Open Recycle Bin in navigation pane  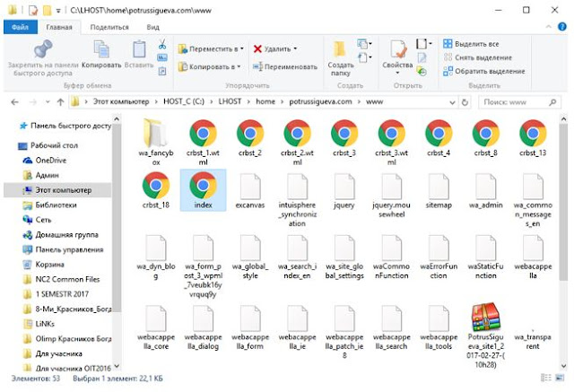click(49, 265)
